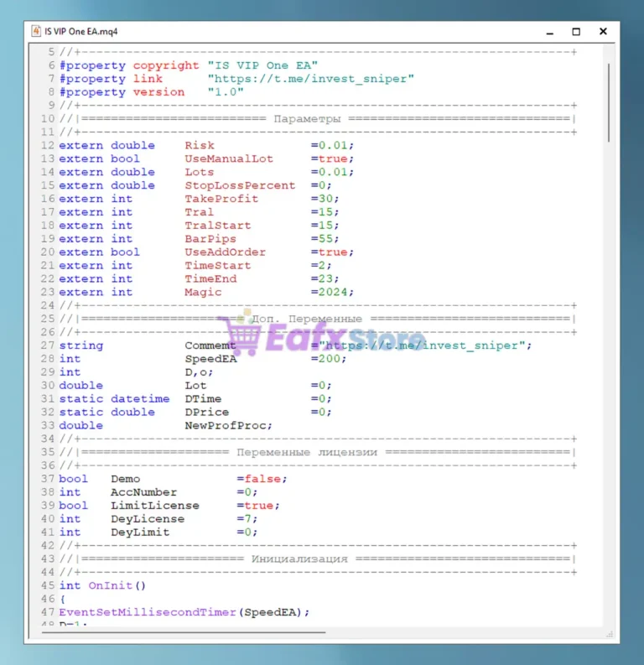Click the =false value on line 37
The image size is (644, 665).
pos(258,479)
